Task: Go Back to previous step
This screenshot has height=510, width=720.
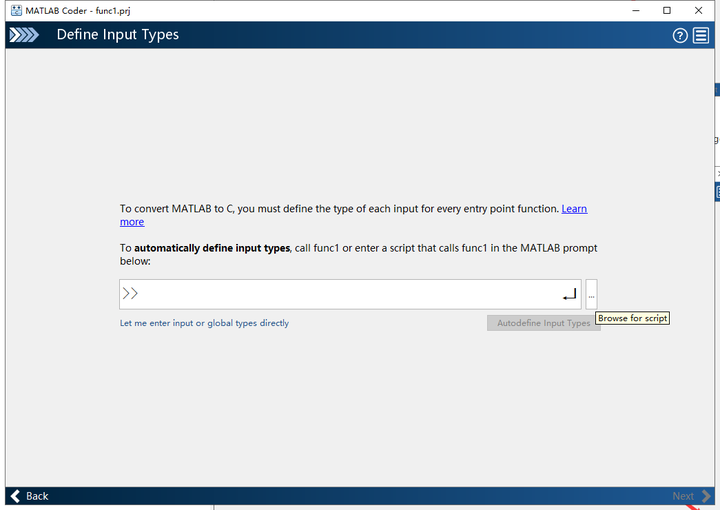Action: pos(29,496)
